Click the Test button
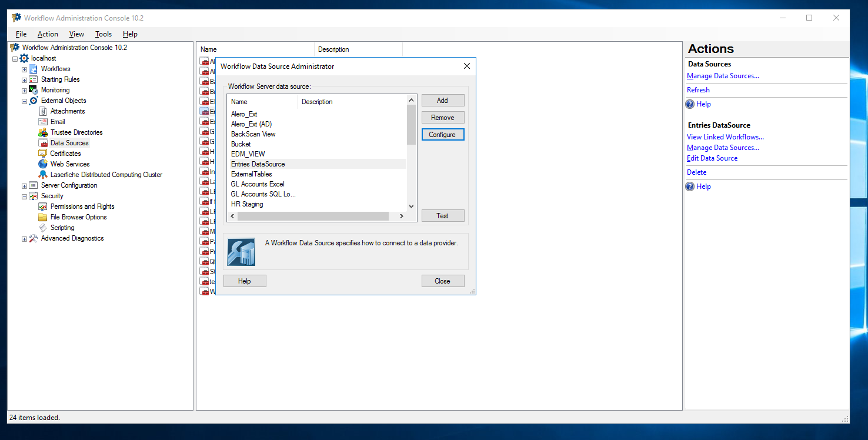This screenshot has width=868, height=440. pos(443,216)
